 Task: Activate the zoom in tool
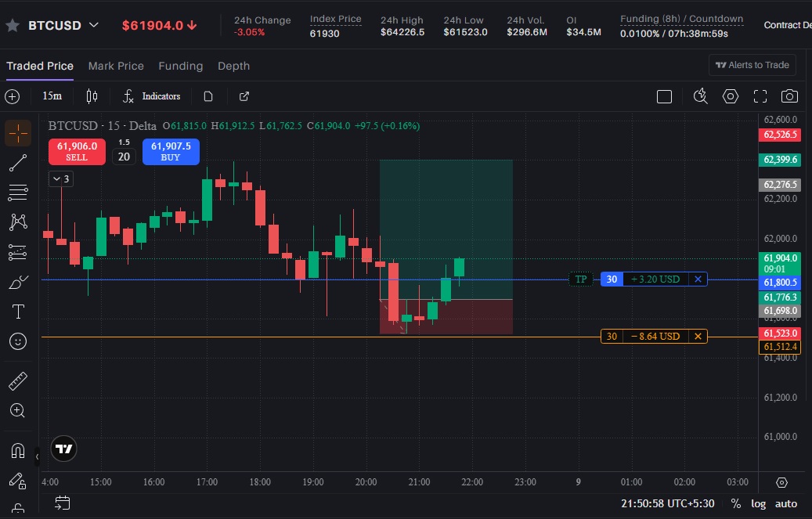pyautogui.click(x=17, y=410)
